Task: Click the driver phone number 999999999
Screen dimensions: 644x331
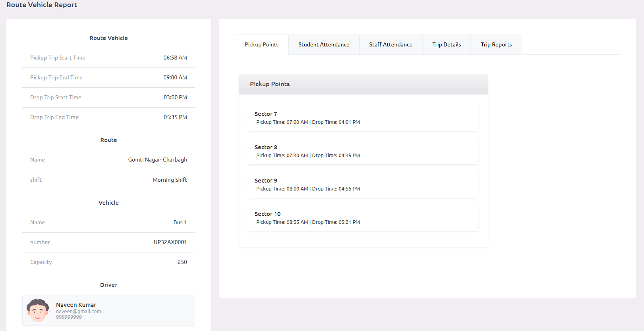Action: click(x=69, y=317)
